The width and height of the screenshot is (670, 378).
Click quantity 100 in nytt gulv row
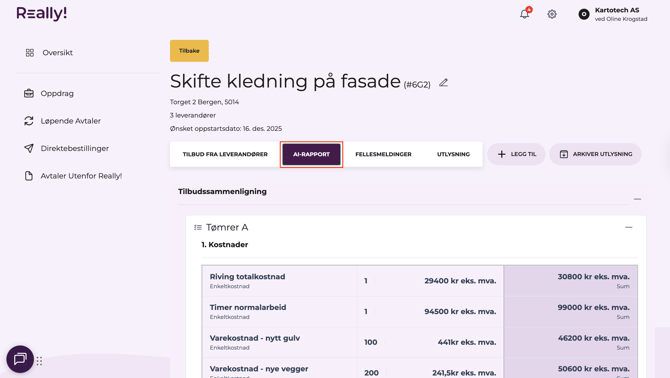coord(370,343)
